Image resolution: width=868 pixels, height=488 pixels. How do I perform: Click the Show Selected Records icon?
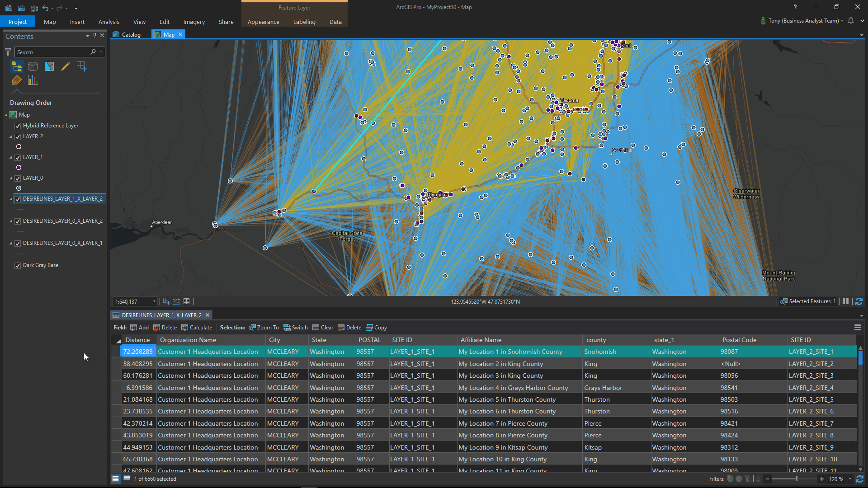pyautogui.click(x=127, y=479)
